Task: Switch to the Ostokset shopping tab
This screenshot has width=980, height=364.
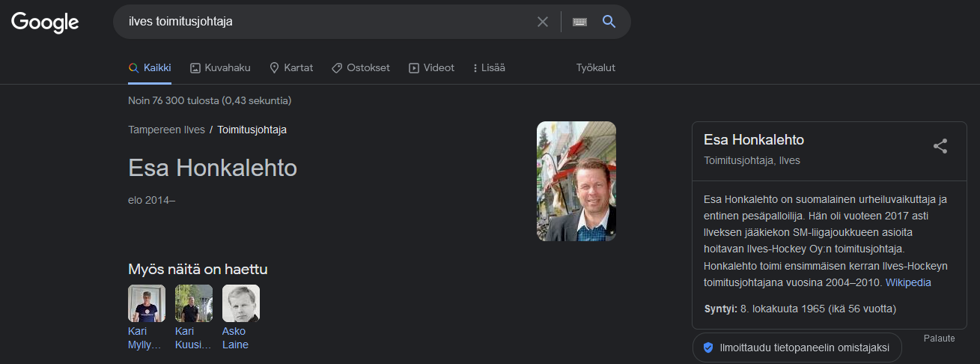Action: tap(361, 67)
